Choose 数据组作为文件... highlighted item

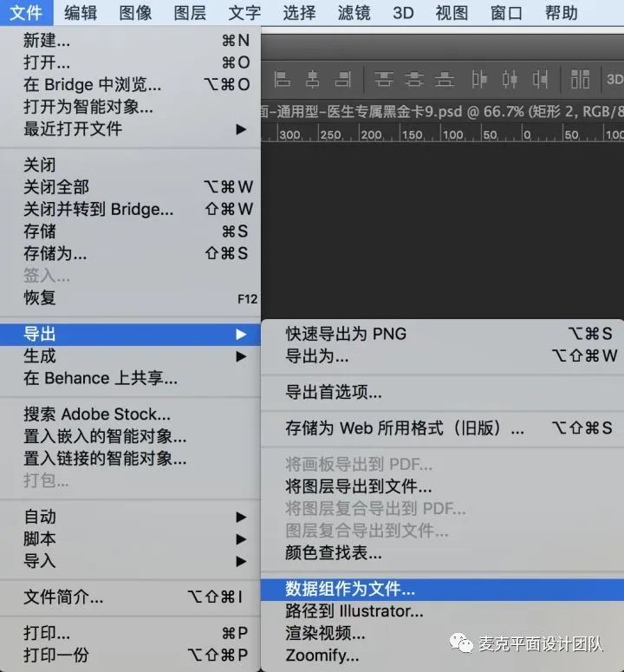tap(442, 590)
